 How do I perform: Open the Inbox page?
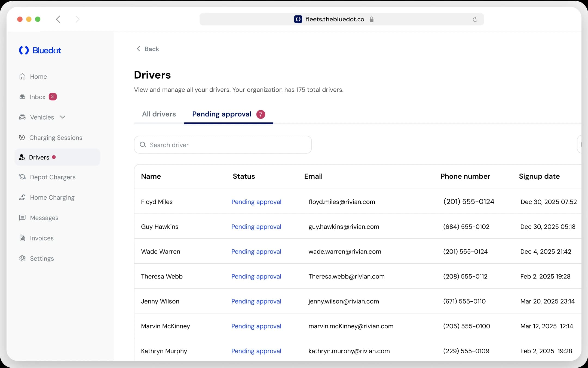coord(38,97)
